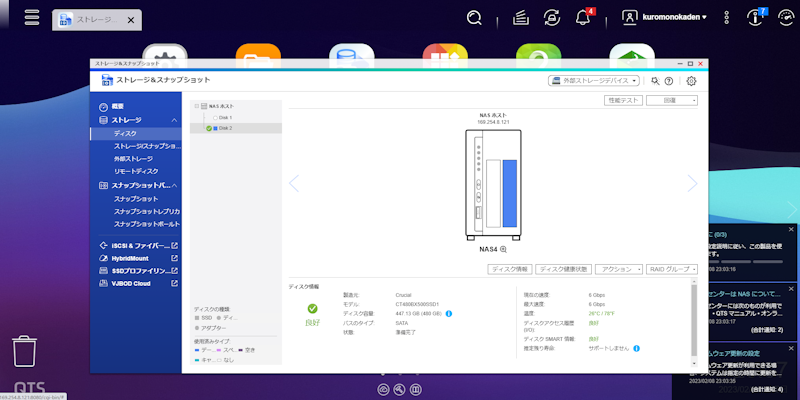Select the blue disk bay in NAS diagram

click(510, 193)
